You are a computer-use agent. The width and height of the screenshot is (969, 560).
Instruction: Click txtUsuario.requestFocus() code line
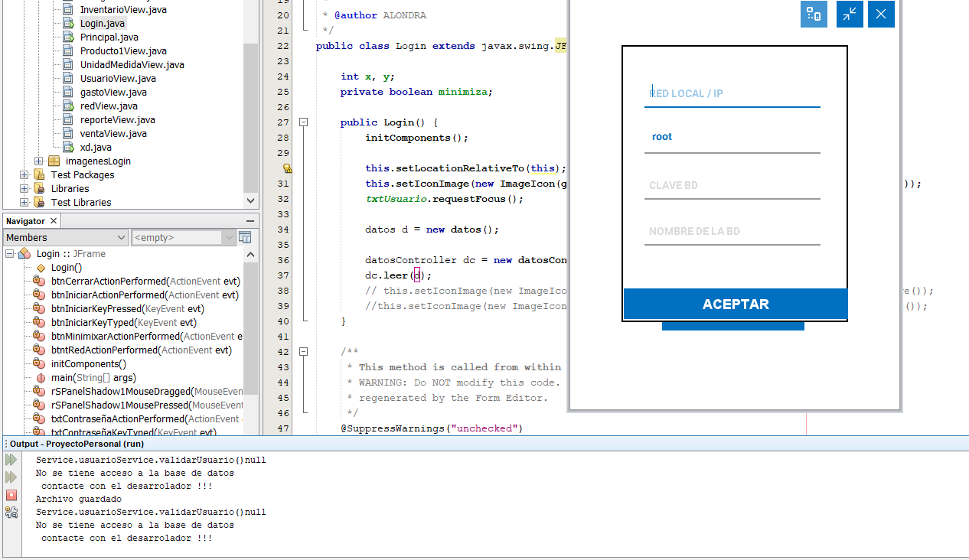[444, 199]
